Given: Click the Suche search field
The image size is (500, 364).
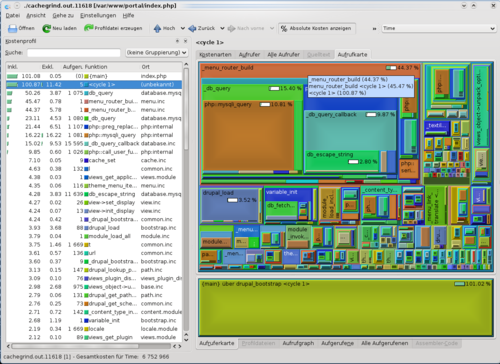Looking at the screenshot, I should [x=74, y=53].
